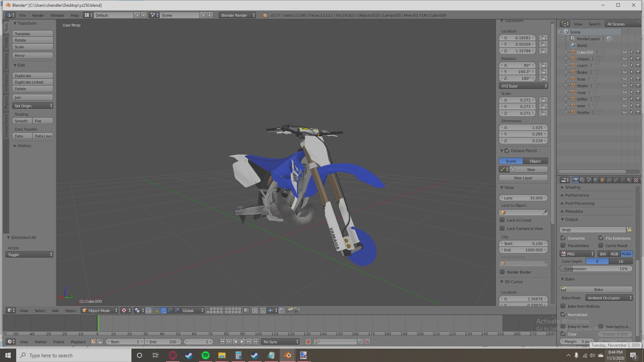This screenshot has width=644, height=362.
Task: Hide the chassis object with eye icon
Action: [625, 59]
